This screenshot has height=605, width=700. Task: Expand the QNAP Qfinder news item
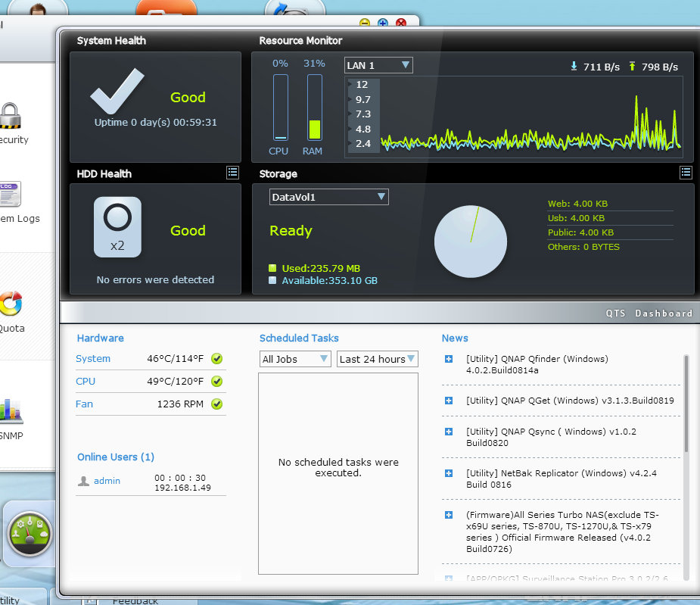click(x=449, y=359)
